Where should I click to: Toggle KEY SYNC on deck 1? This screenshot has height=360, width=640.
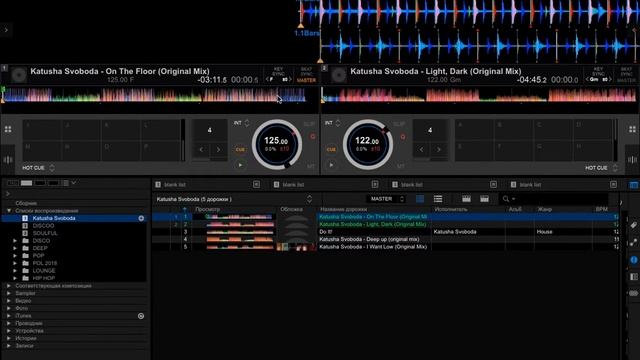(278, 71)
